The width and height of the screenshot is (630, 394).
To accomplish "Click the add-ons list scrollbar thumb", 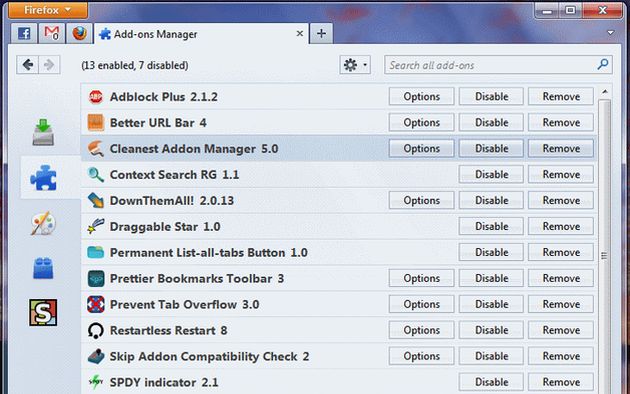I will (x=605, y=246).
